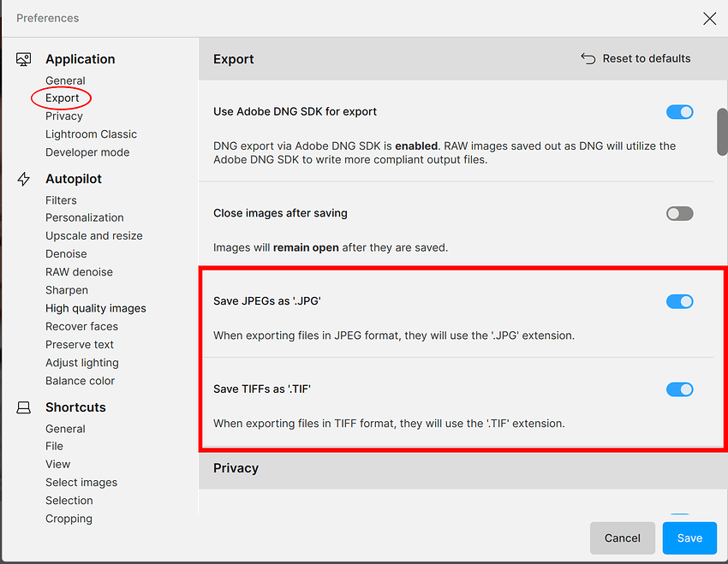728x564 pixels.
Task: Disable Save TIFFs as '.TIF' switch
Action: [679, 389]
